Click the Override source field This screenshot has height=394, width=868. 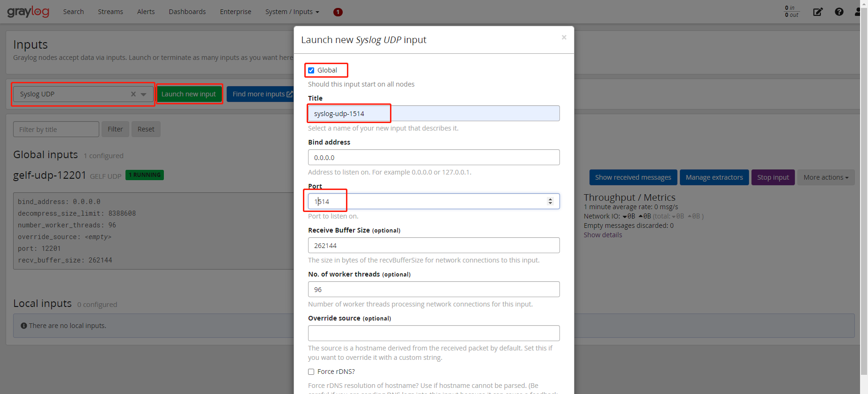(434, 333)
